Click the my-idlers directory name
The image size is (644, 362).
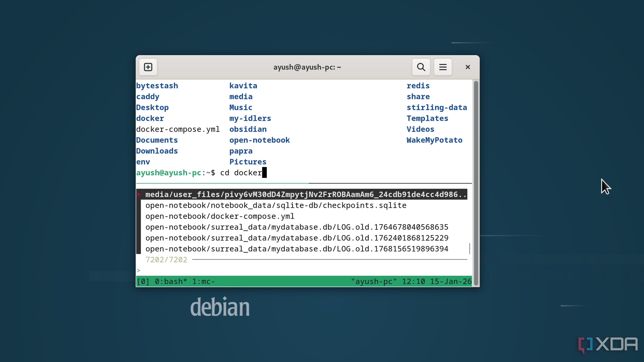[250, 118]
